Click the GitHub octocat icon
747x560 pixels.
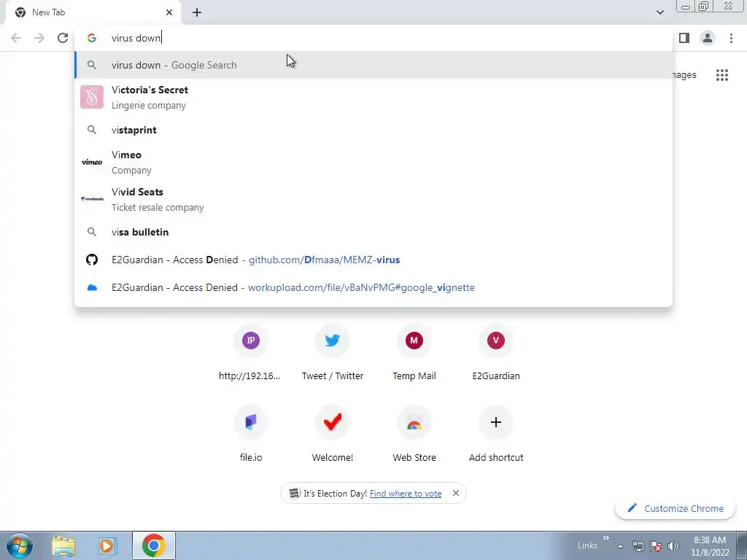pos(92,260)
